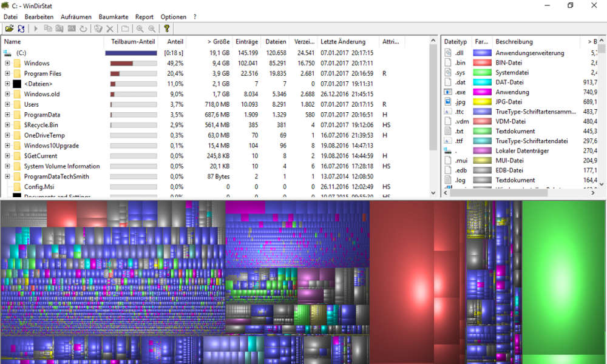Click the WinDirStat tree icon in title bar
This screenshot has width=607, height=364.
tap(5, 6)
